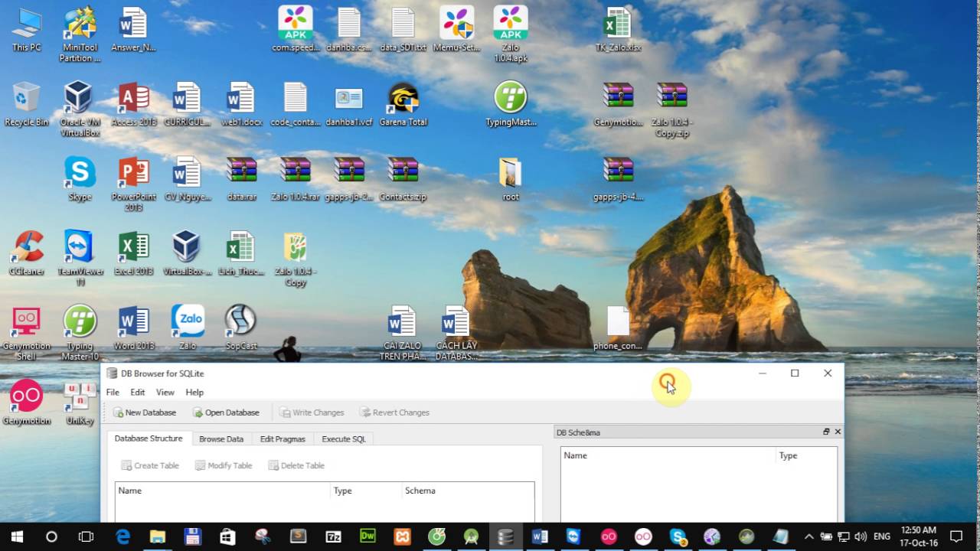Select the UniKey desktop shortcut
Viewport: 980px width, 551px height.
pos(80,402)
